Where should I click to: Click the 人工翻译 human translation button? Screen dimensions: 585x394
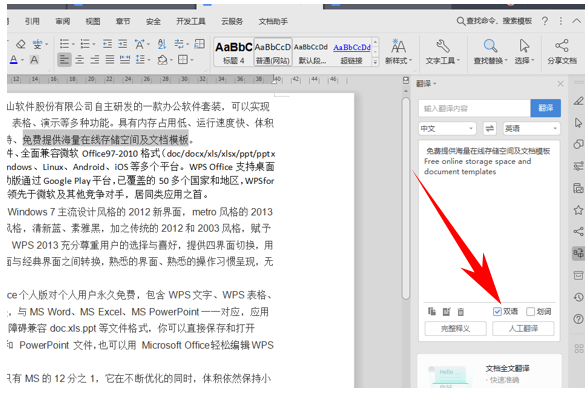pos(523,329)
